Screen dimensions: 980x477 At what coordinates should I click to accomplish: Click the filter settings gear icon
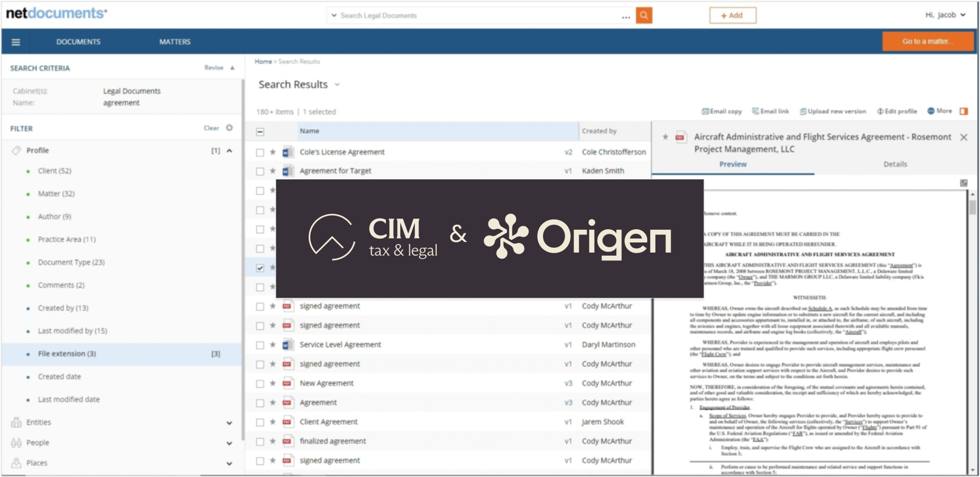(229, 128)
